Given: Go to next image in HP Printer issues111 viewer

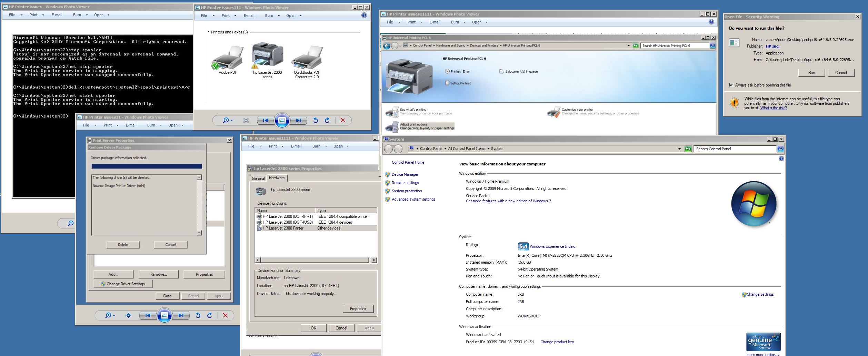Looking at the screenshot, I should (x=298, y=120).
